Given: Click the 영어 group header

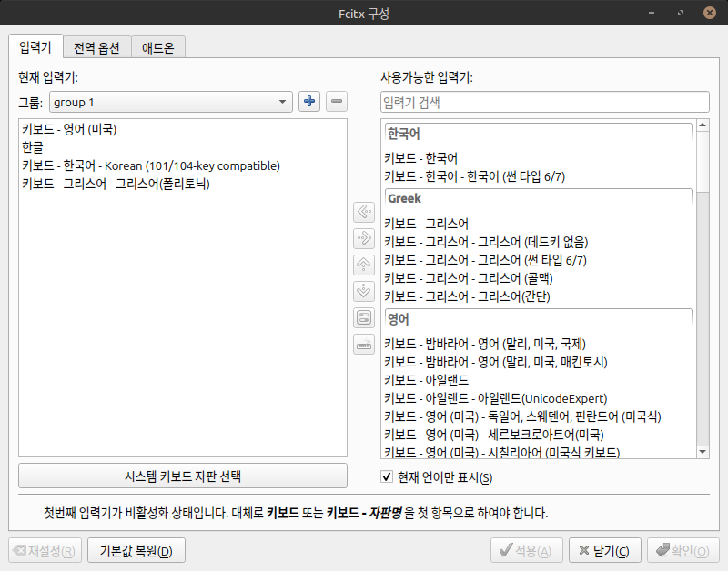Looking at the screenshot, I should pos(539,319).
